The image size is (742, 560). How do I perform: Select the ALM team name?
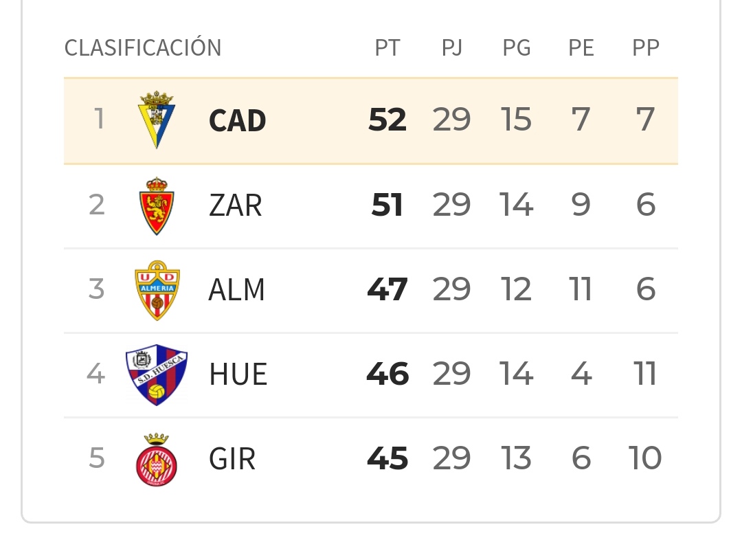point(236,290)
